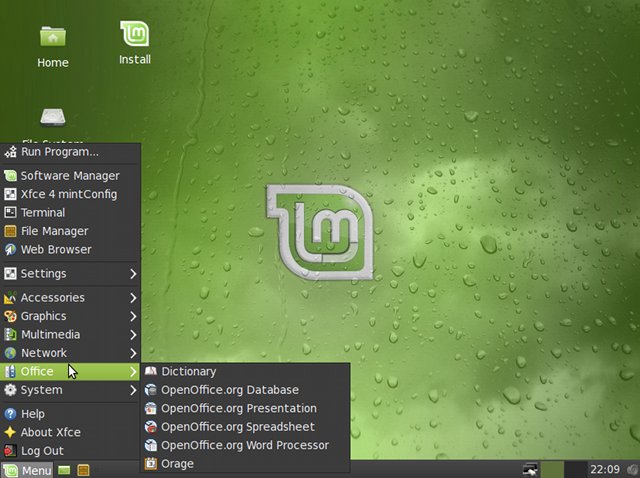Click the OpenOffice.org Spreadsheet icon
This screenshot has width=640, height=478.
[x=151, y=427]
